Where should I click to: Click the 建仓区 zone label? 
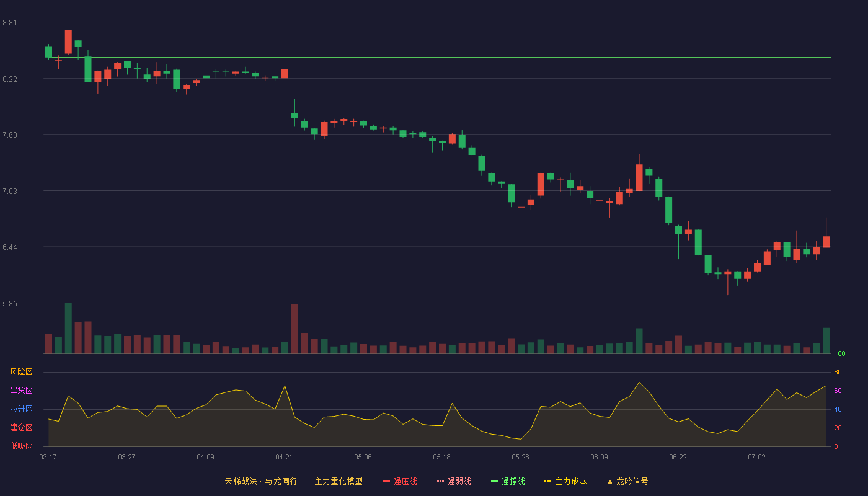tap(21, 428)
